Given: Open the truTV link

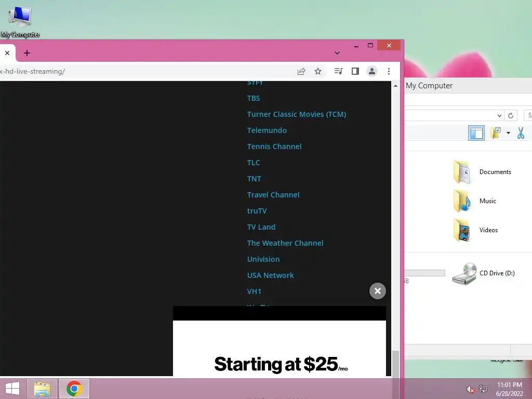Looking at the screenshot, I should (x=257, y=211).
